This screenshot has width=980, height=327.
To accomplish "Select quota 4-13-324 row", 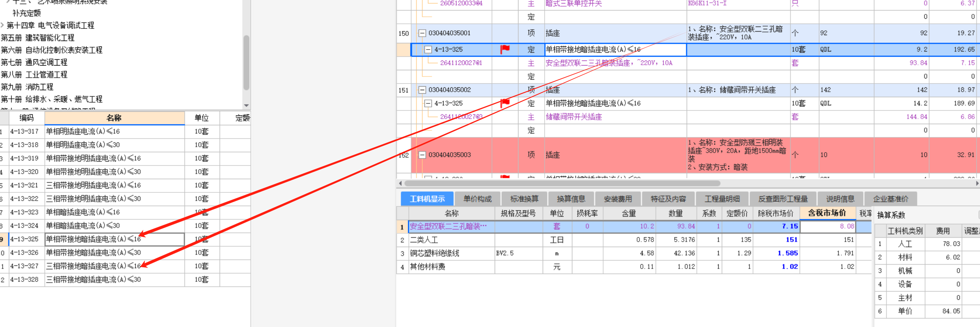I will click(x=125, y=226).
